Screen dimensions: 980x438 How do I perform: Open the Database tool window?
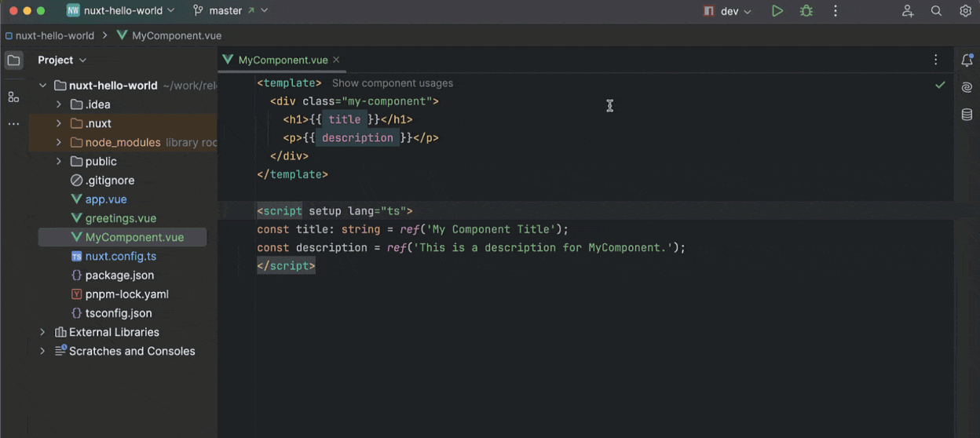click(967, 115)
